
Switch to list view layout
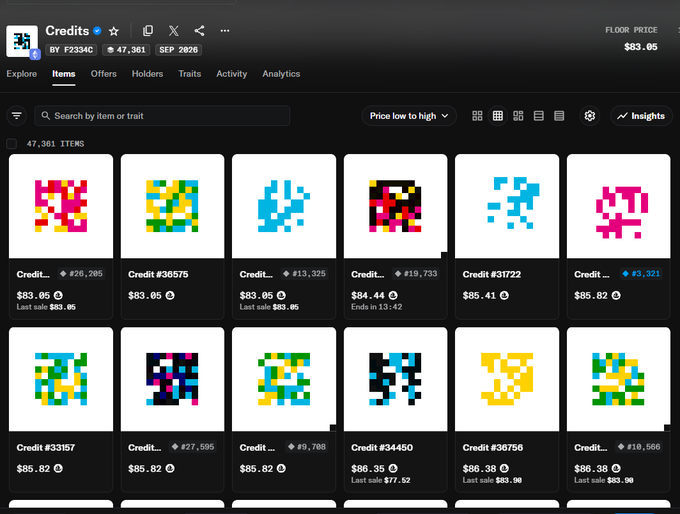point(539,116)
